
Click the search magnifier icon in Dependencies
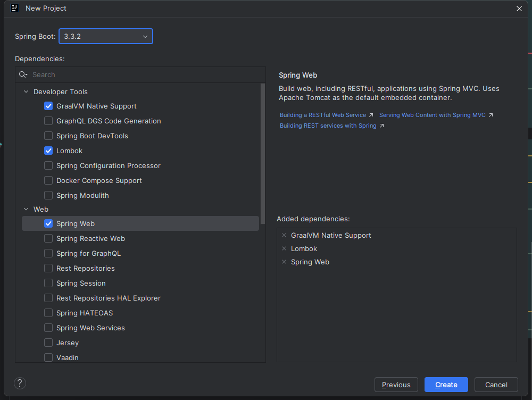[x=23, y=75]
